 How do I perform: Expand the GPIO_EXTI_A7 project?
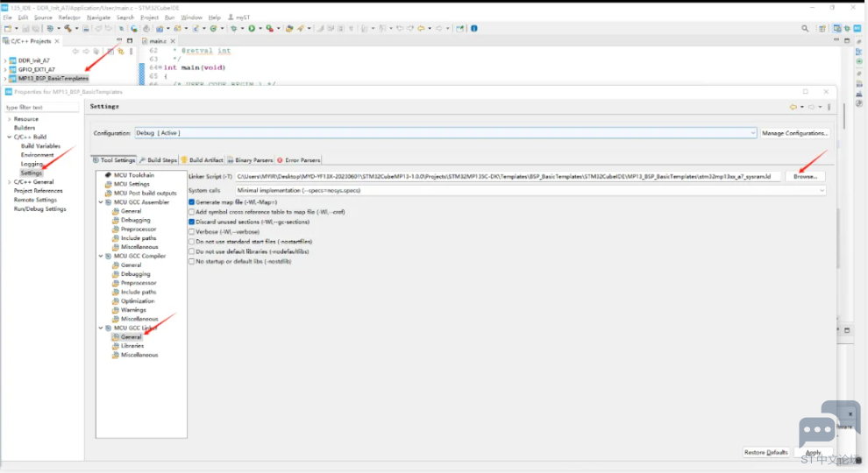5,70
